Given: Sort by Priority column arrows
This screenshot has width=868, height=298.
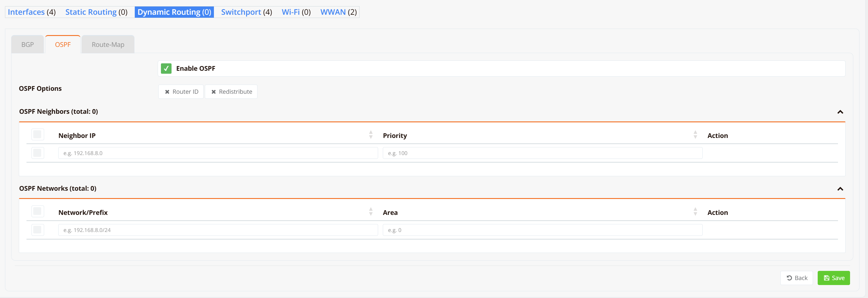Looking at the screenshot, I should point(695,135).
